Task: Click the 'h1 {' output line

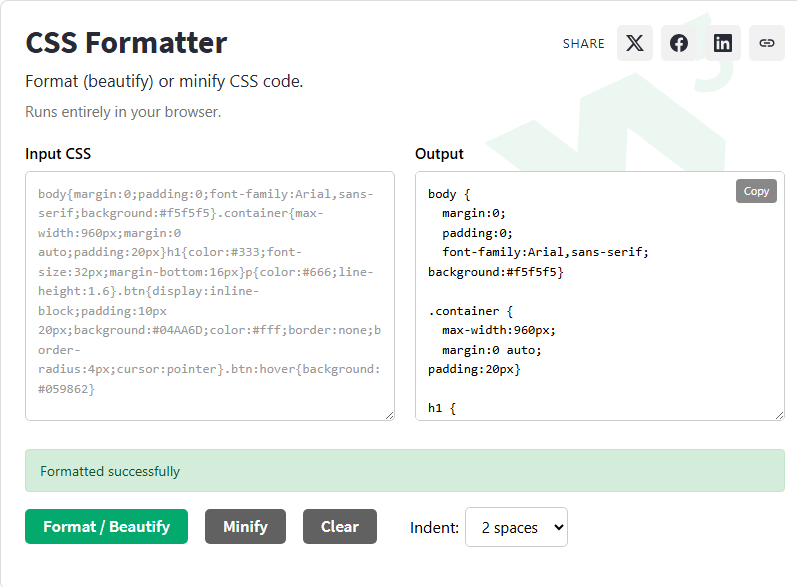Action: click(x=442, y=408)
